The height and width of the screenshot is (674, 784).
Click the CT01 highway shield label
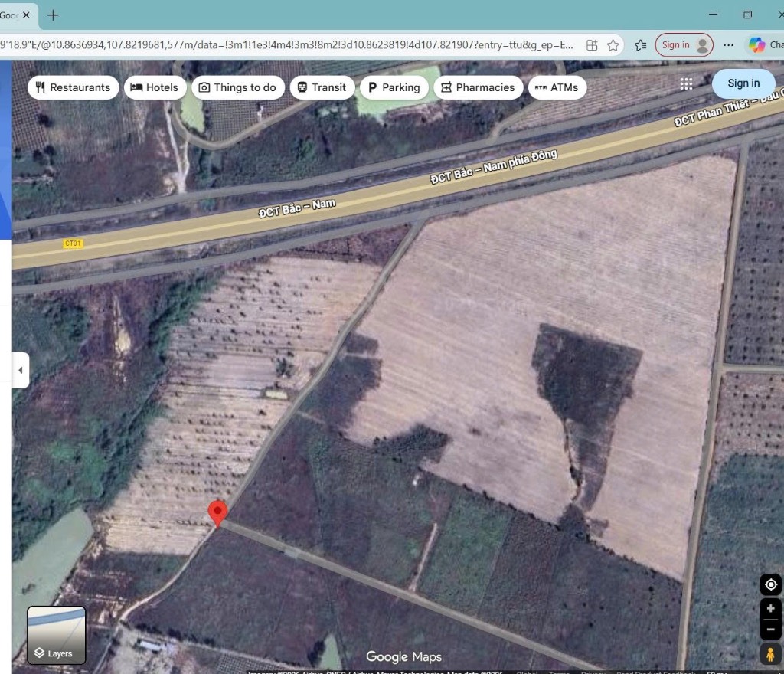tap(73, 244)
